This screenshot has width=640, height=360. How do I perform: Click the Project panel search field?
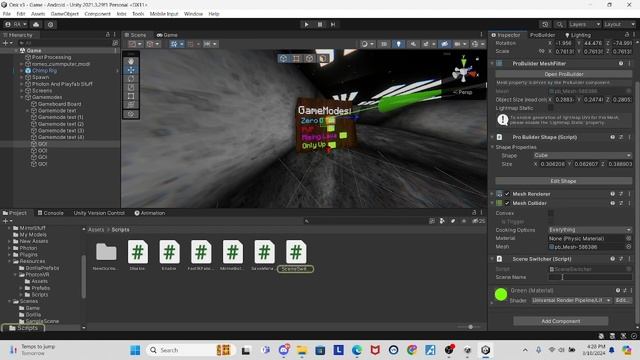(x=365, y=221)
